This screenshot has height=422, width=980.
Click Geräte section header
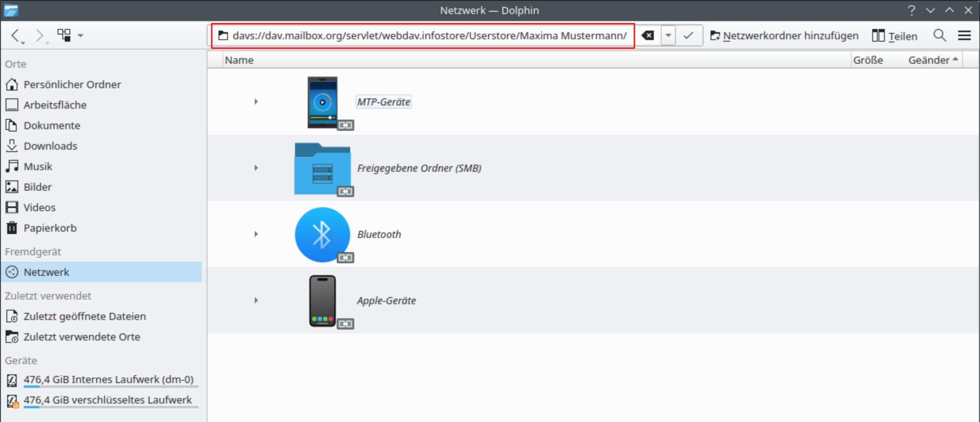[21, 360]
